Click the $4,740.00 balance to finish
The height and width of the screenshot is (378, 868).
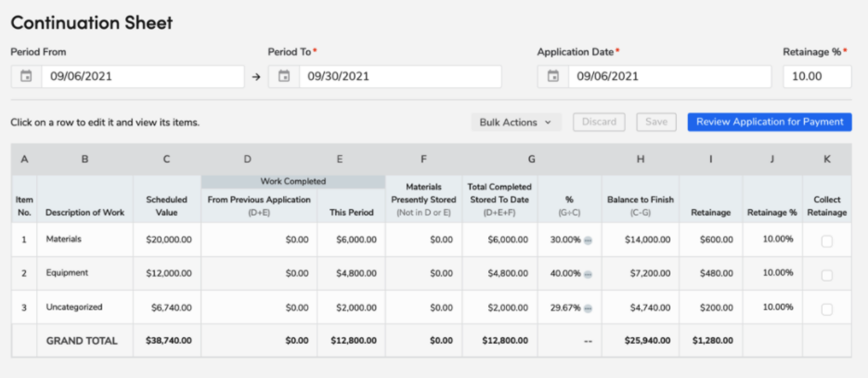pyautogui.click(x=650, y=307)
